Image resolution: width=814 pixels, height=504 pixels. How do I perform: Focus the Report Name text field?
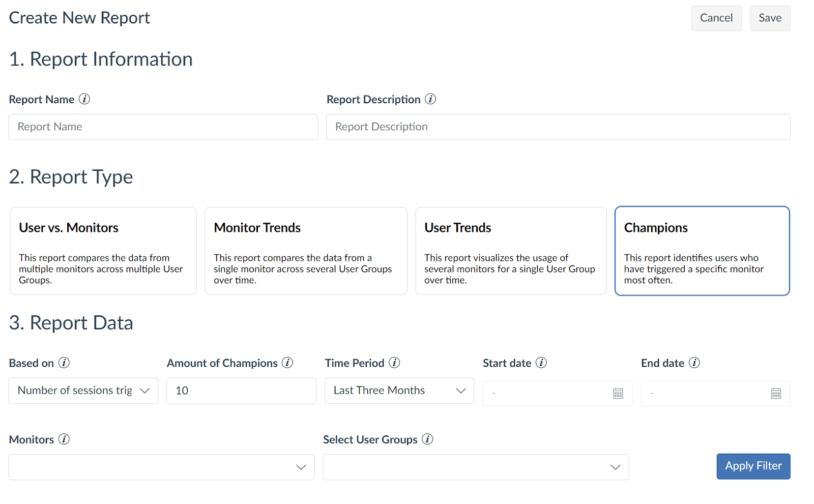[x=163, y=127]
